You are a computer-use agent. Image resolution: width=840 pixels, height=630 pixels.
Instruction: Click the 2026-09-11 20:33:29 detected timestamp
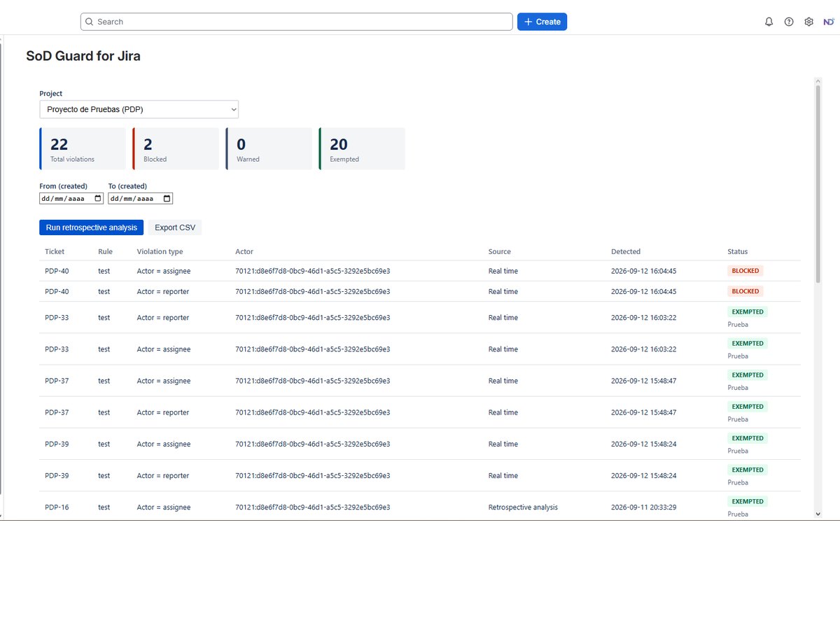pyautogui.click(x=643, y=507)
